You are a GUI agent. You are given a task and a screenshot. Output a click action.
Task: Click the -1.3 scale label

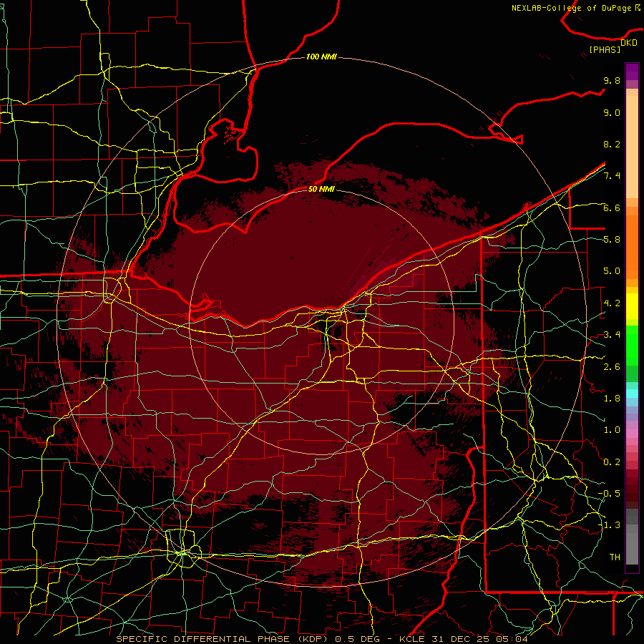(609, 525)
